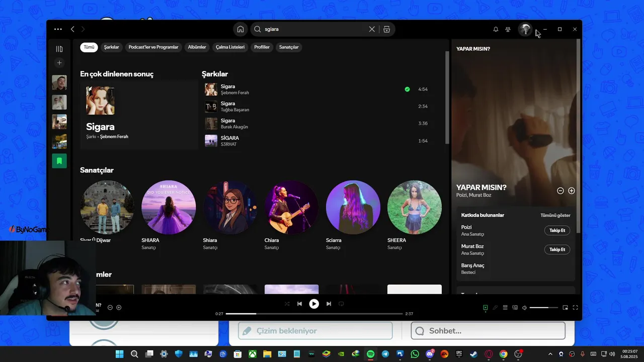The width and height of the screenshot is (644, 362).
Task: Open the Home icon button
Action: [x=240, y=29]
